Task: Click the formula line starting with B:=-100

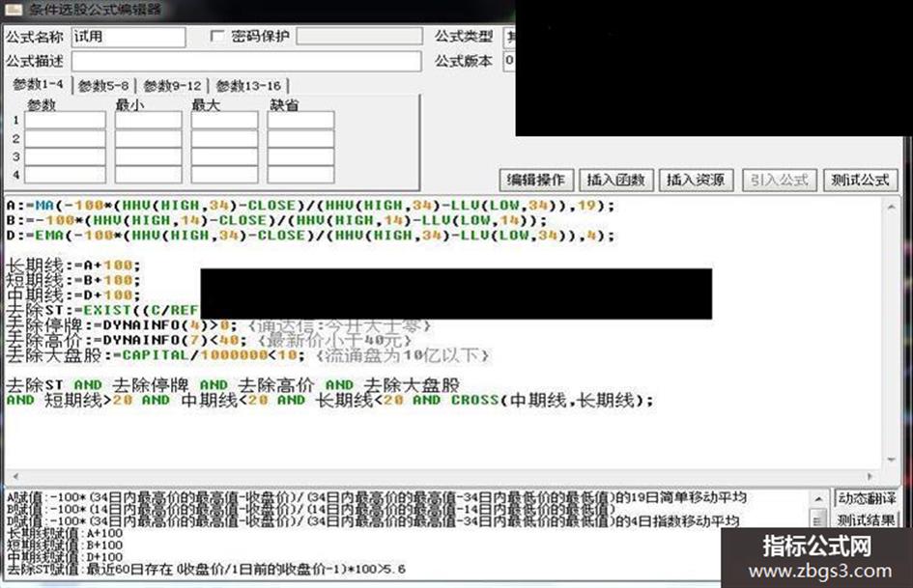Action: (276, 221)
